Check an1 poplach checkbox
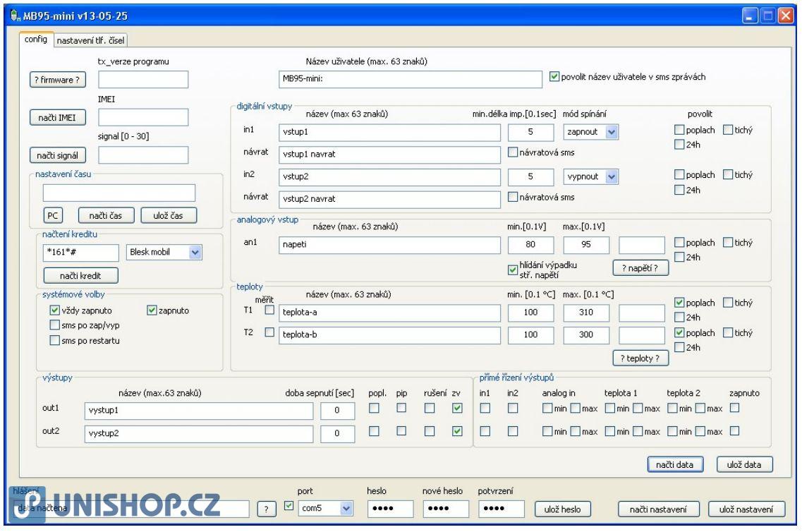The width and height of the screenshot is (802, 532). coord(679,242)
